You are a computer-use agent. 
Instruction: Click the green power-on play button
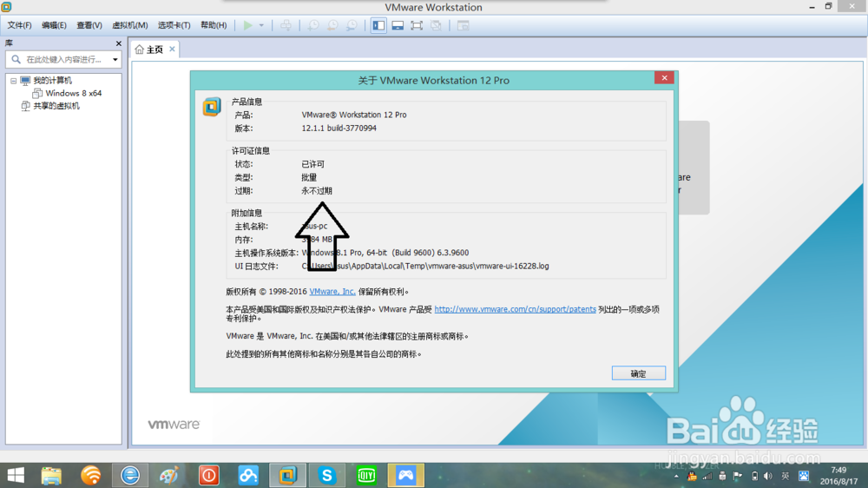248,25
